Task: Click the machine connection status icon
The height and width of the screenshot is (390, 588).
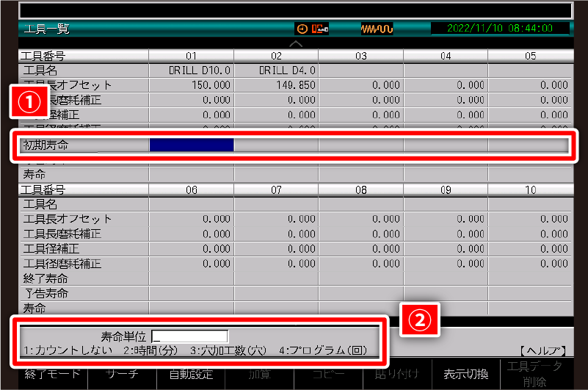Action: tap(320, 29)
